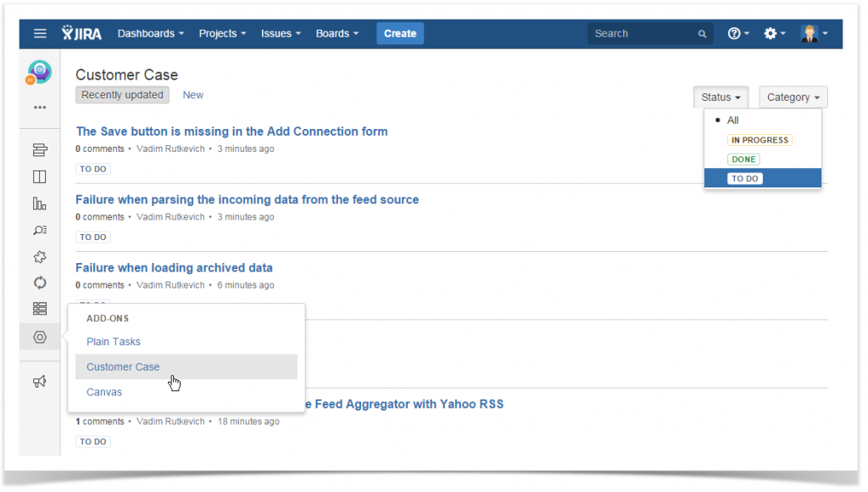This screenshot has width=868, height=492.
Task: Choose Customer Case from the add-ons menu
Action: coord(123,366)
